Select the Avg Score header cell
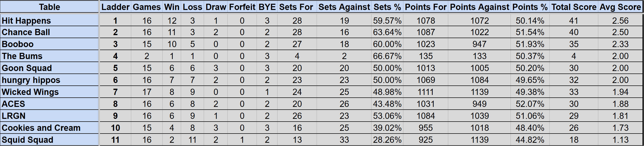The height and width of the screenshot is (146, 644). (620, 7)
